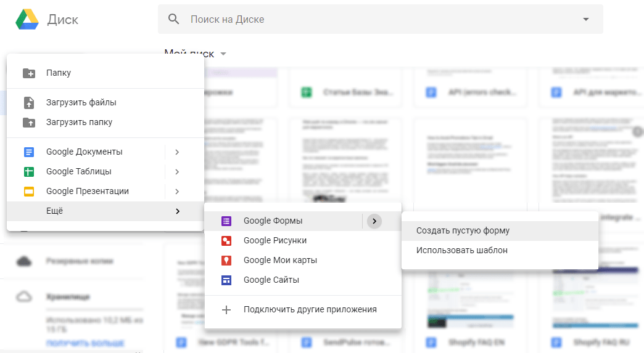Screen dimensions: 644x353
Task: Click the dark cloud backups icon in the sidebar
Action: tap(24, 261)
